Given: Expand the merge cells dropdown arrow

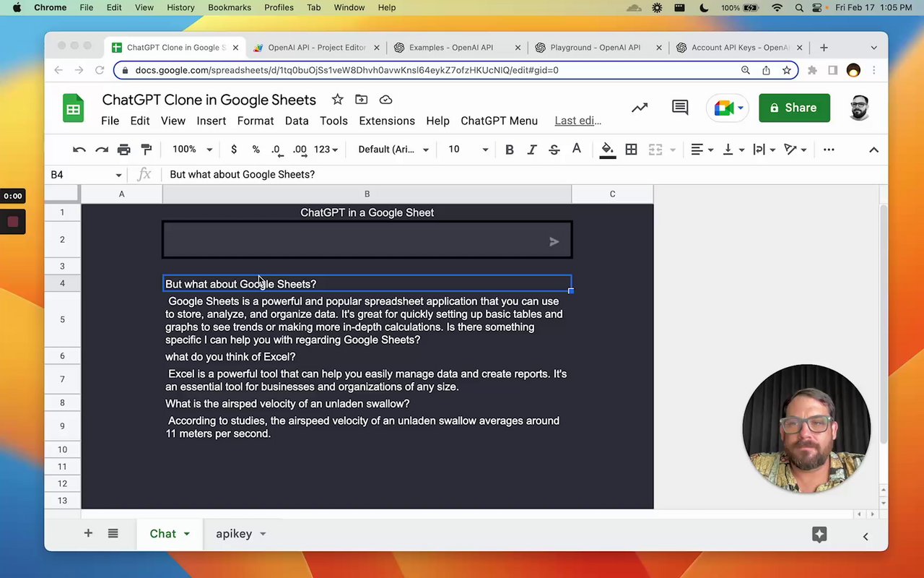Looking at the screenshot, I should point(673,150).
